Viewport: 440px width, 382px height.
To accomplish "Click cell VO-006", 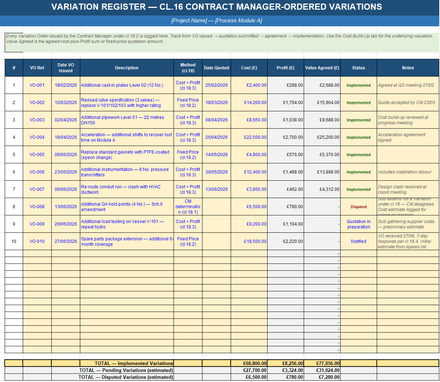I will click(37, 172).
